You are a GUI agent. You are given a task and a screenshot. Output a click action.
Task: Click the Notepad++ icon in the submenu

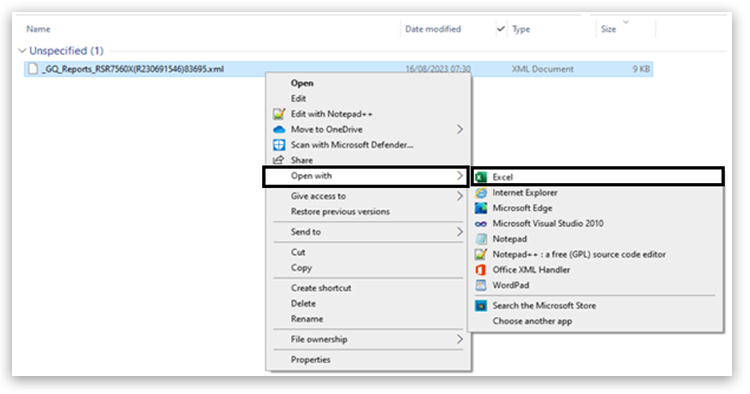[481, 254]
